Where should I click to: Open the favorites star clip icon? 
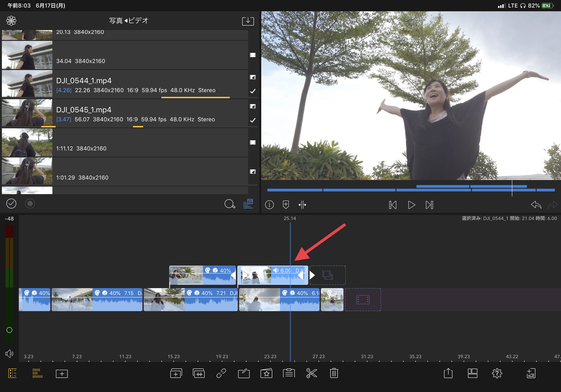pyautogui.click(x=266, y=373)
